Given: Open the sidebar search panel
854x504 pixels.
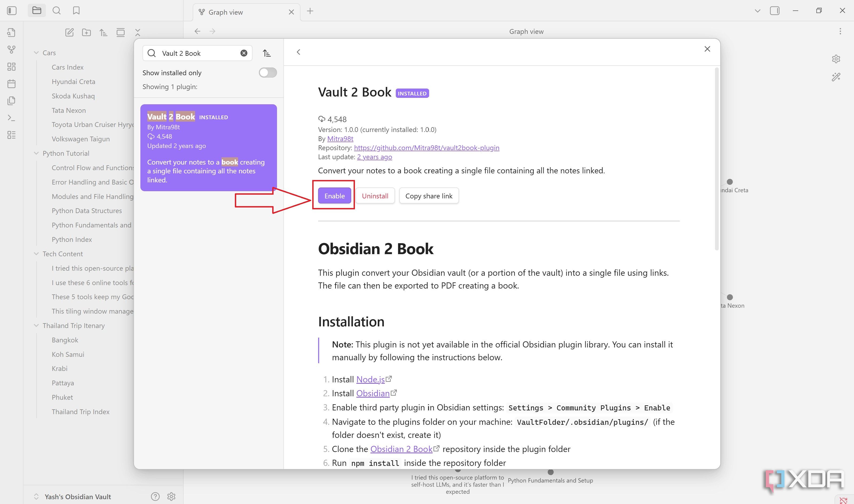Looking at the screenshot, I should coord(56,10).
